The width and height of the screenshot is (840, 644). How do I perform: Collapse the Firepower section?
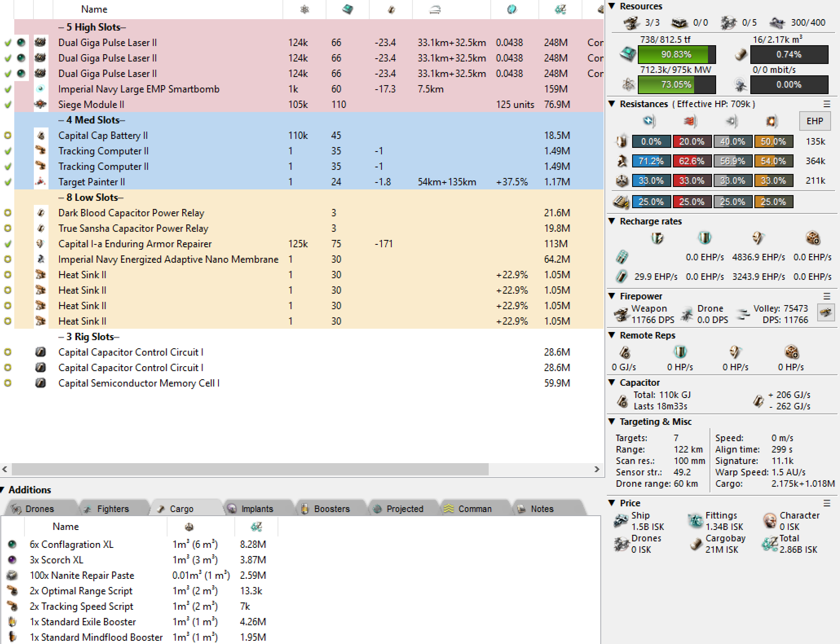[x=612, y=296]
